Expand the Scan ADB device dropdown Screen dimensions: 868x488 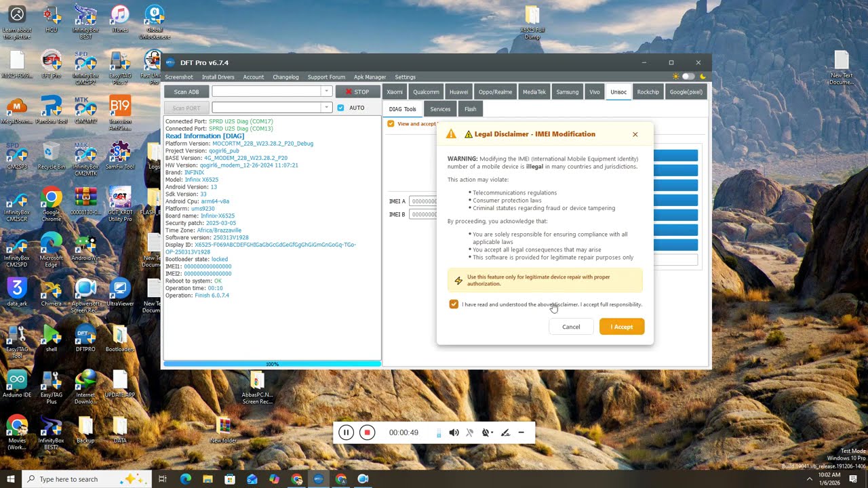326,91
